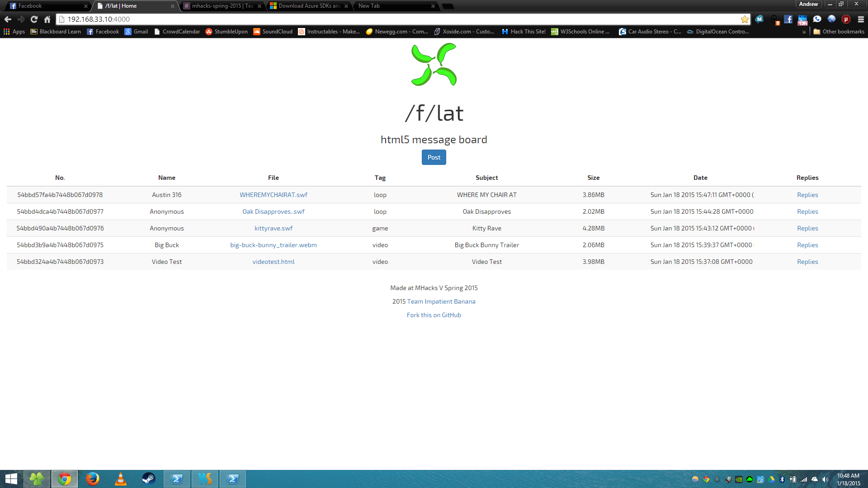Screen dimensions: 868x488
Task: Click the Facebook extension icon in the toolbar
Action: [788, 19]
